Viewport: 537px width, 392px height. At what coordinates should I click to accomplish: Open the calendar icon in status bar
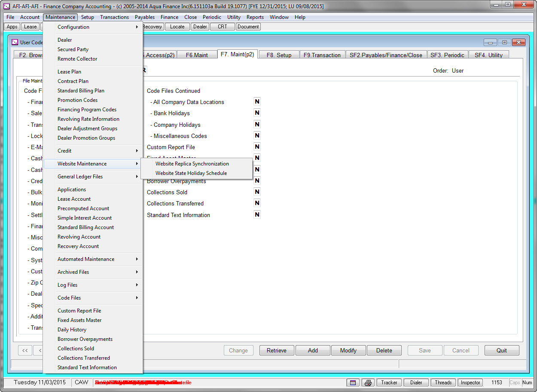click(353, 383)
